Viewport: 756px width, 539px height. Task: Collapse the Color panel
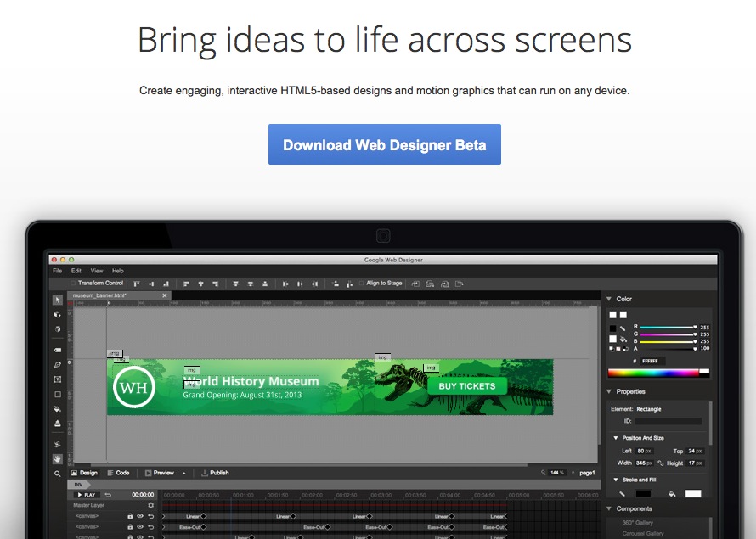pyautogui.click(x=608, y=299)
